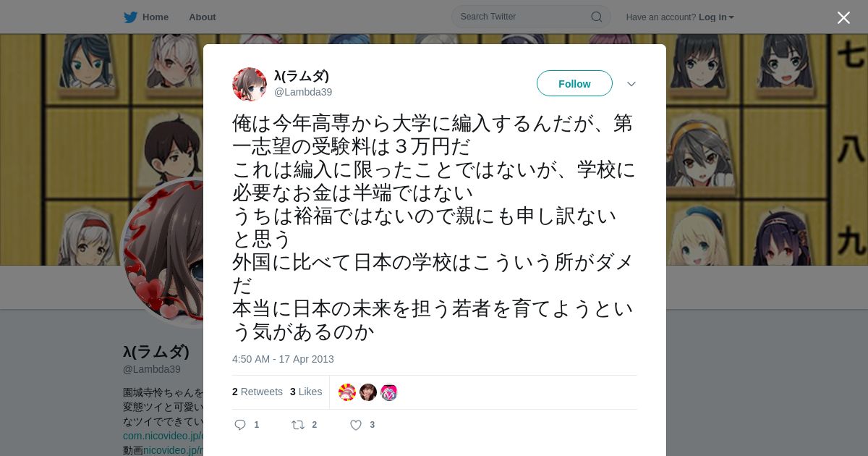868x456 pixels.
Task: Click the retweet arrows icon
Action: 297,425
